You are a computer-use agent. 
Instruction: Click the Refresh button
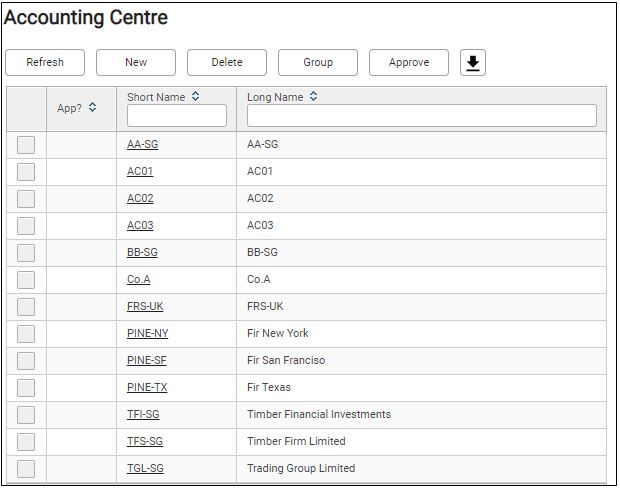coord(45,62)
